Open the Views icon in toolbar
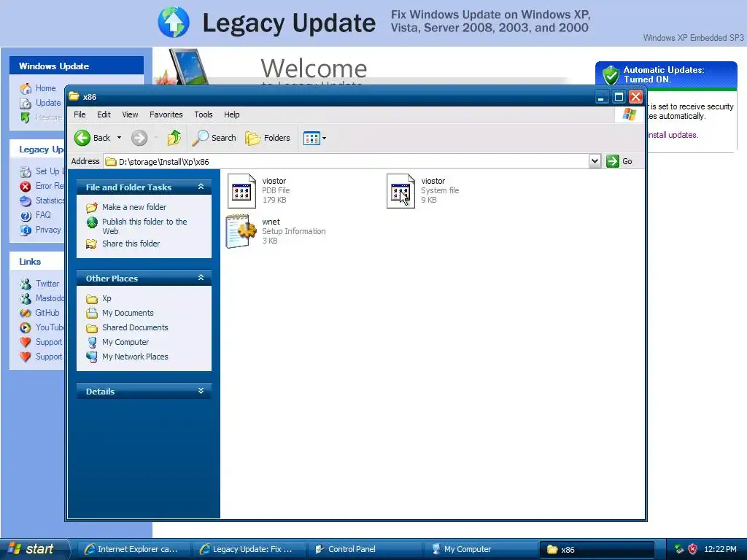Screen dimensions: 747x560 (x=311, y=138)
